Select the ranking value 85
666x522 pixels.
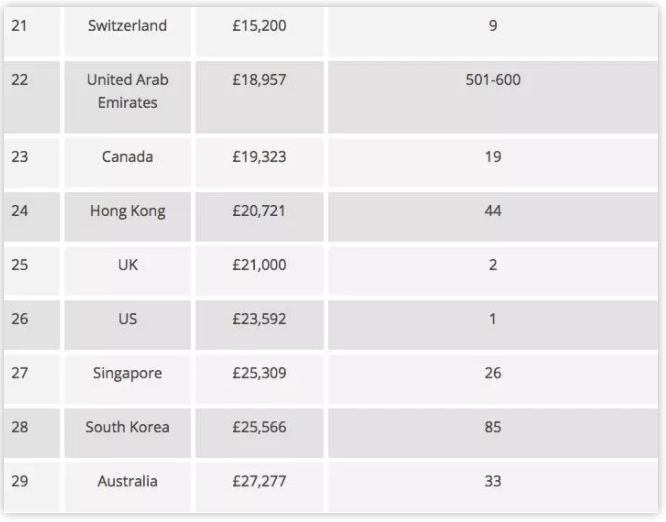(x=493, y=427)
